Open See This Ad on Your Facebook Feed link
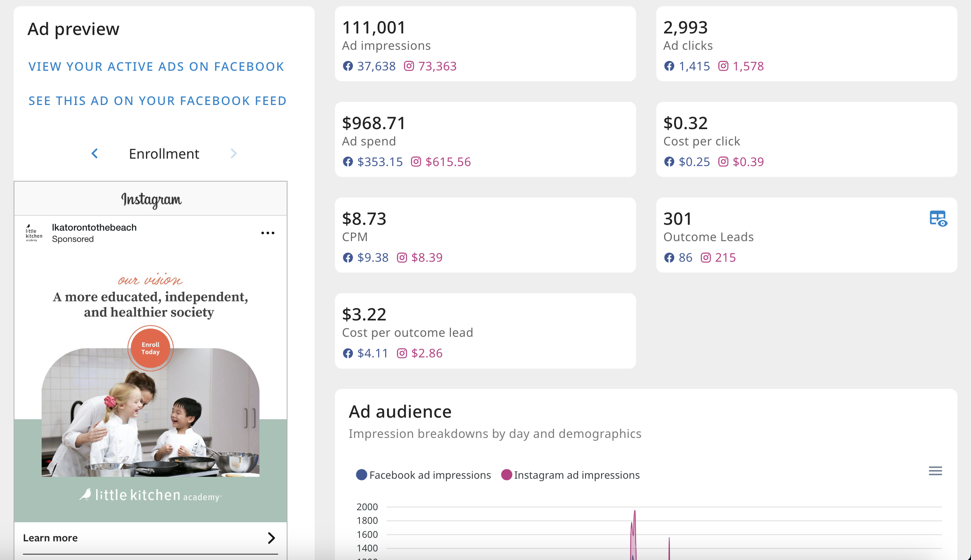The height and width of the screenshot is (560, 971). click(x=158, y=101)
